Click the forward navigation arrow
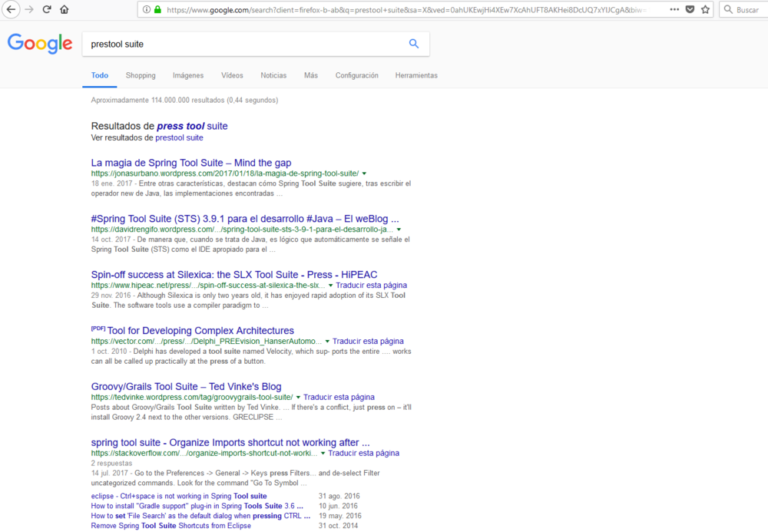768x532 pixels. coord(28,10)
